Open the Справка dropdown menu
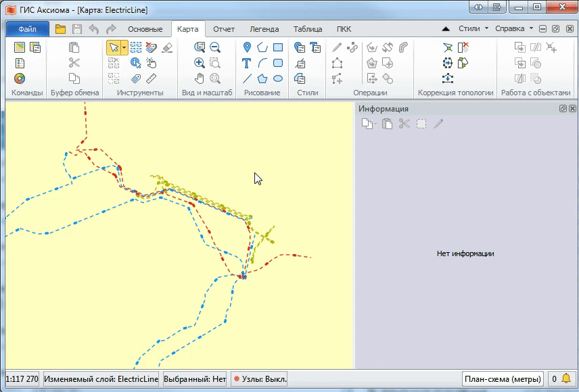 (513, 29)
